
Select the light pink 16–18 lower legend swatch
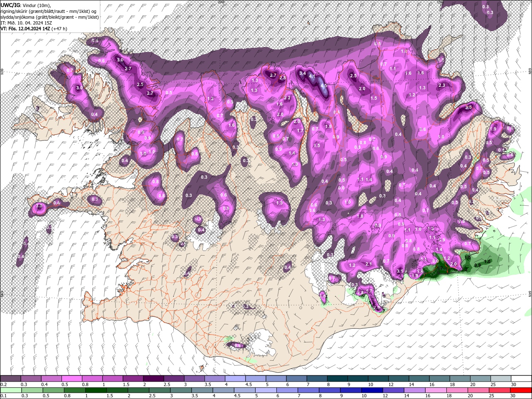click(436, 390)
